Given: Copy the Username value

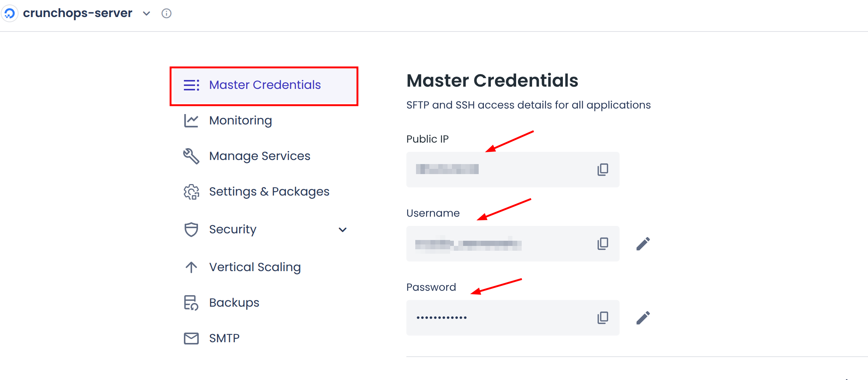Looking at the screenshot, I should coord(603,243).
